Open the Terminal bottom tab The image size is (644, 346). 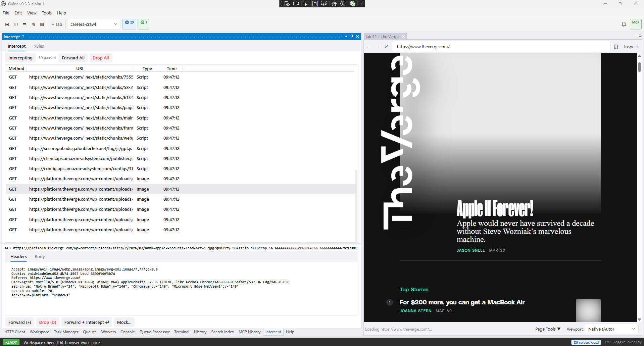pos(182,332)
